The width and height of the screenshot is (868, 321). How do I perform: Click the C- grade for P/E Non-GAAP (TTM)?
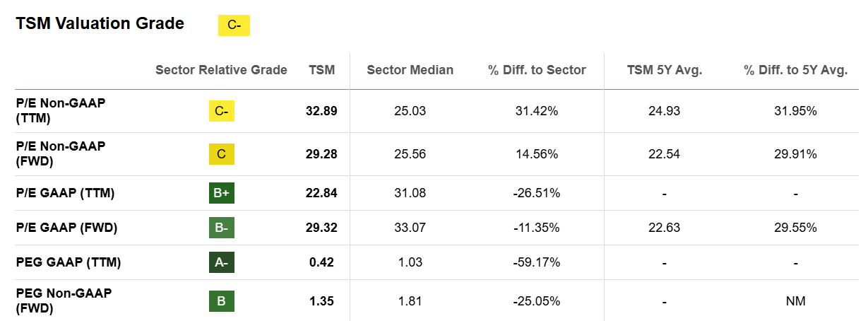(221, 111)
